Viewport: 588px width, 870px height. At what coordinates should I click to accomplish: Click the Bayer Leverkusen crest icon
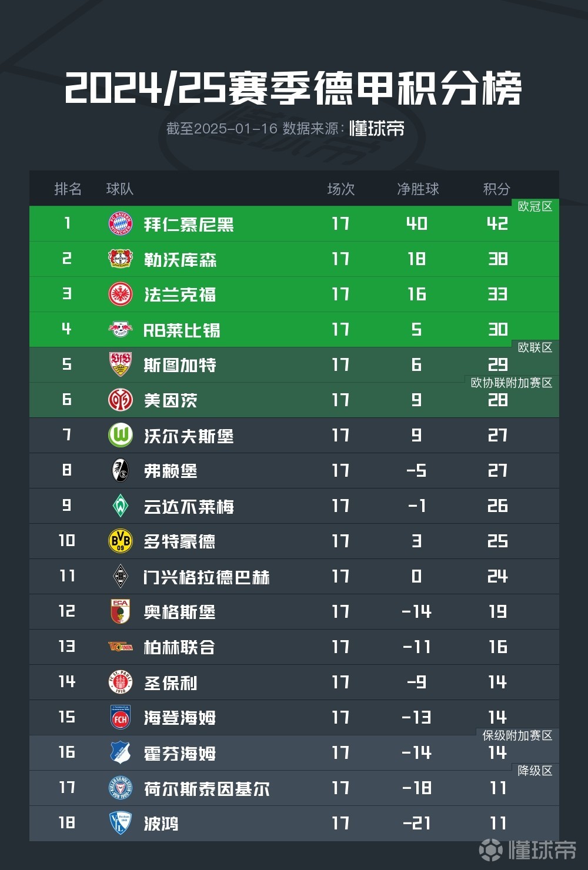tap(121, 259)
